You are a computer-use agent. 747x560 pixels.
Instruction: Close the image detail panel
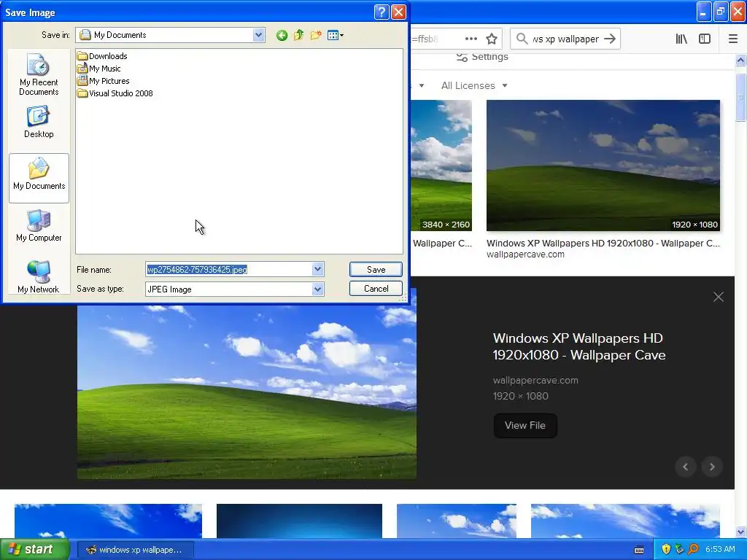719,297
